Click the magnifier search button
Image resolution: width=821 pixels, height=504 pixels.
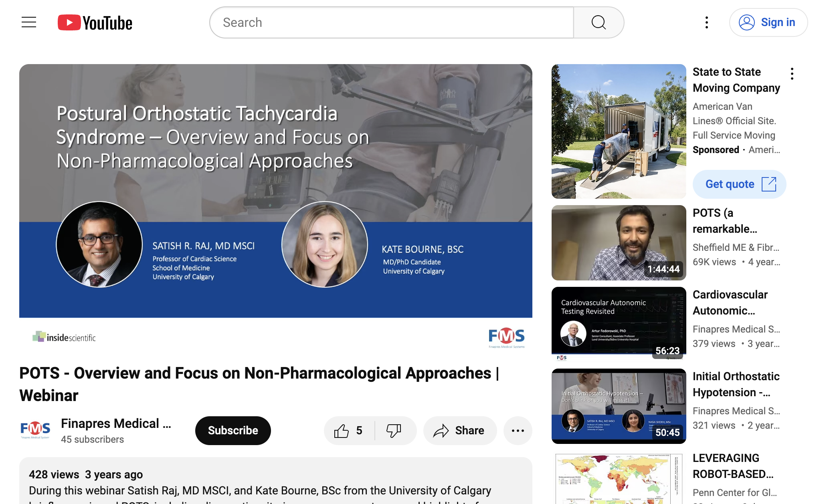599,22
